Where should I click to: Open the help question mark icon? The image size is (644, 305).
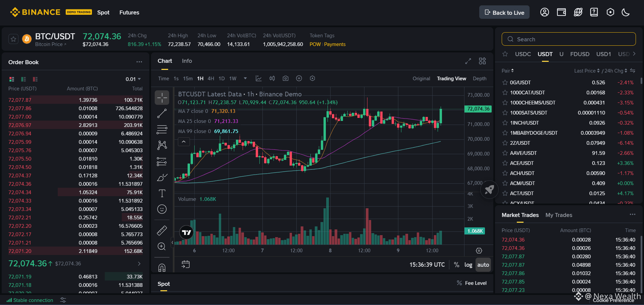click(594, 12)
